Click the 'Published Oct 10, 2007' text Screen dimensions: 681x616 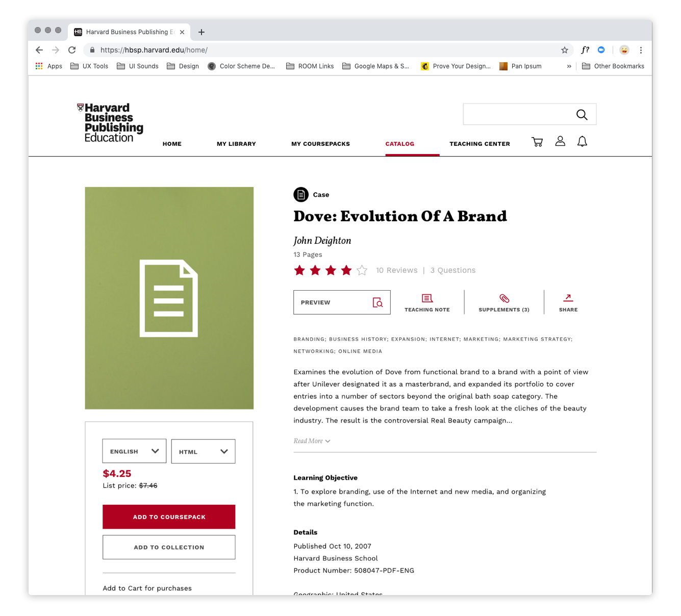pos(333,546)
